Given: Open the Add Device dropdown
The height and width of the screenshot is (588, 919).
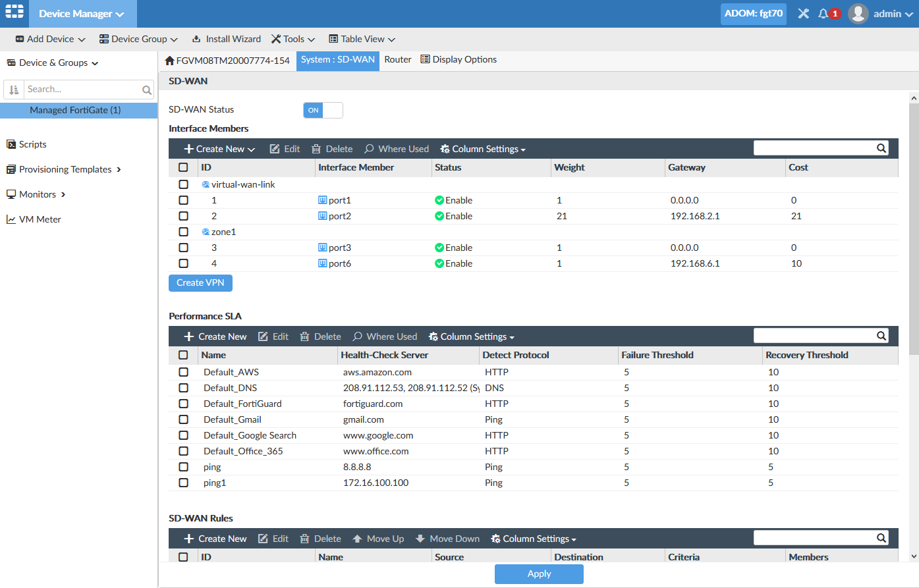Looking at the screenshot, I should 49,39.
